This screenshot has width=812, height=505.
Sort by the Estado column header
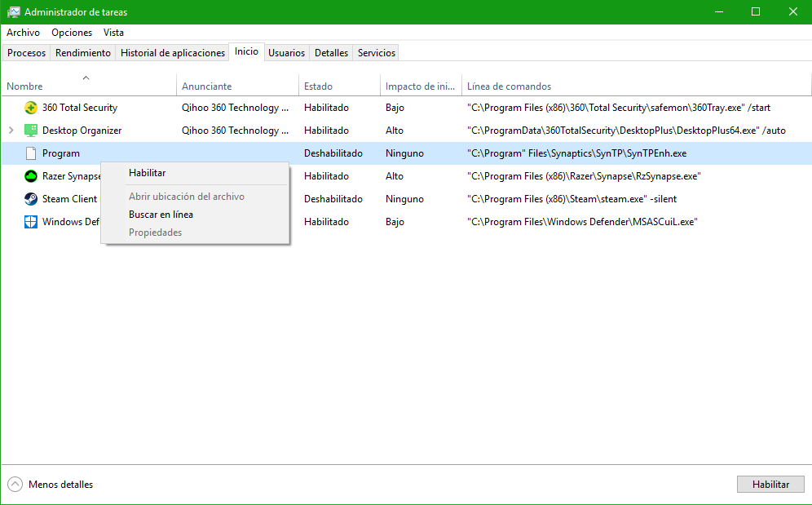(x=340, y=86)
